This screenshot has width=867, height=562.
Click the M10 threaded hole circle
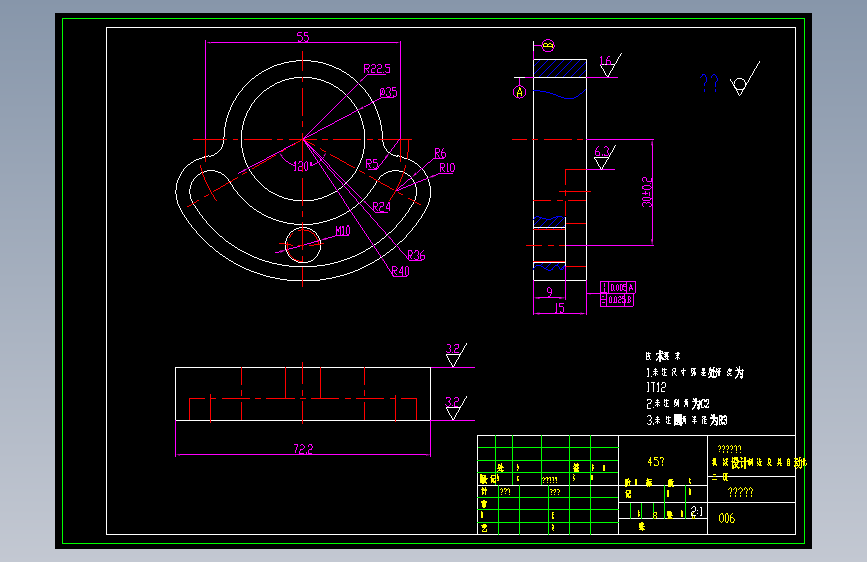tap(303, 244)
